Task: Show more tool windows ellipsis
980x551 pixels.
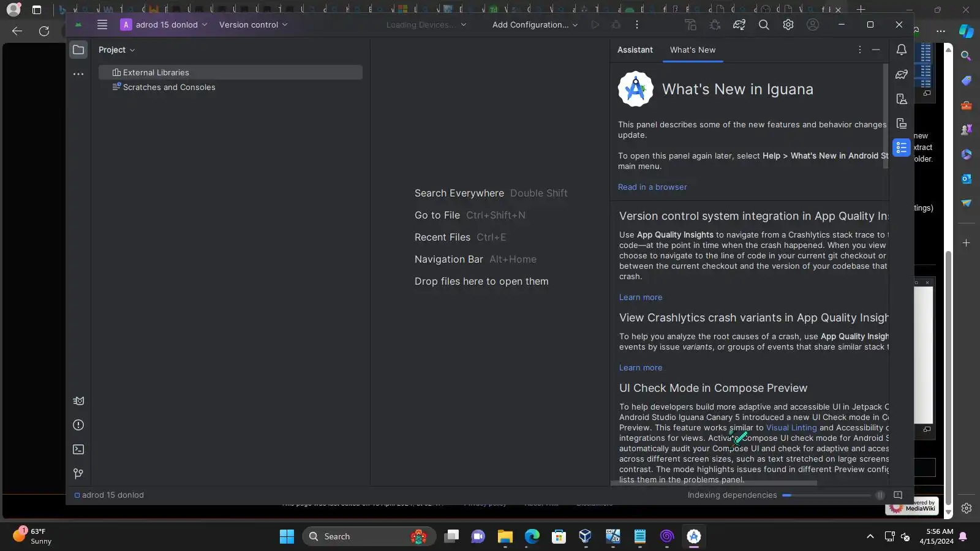Action: [78, 74]
